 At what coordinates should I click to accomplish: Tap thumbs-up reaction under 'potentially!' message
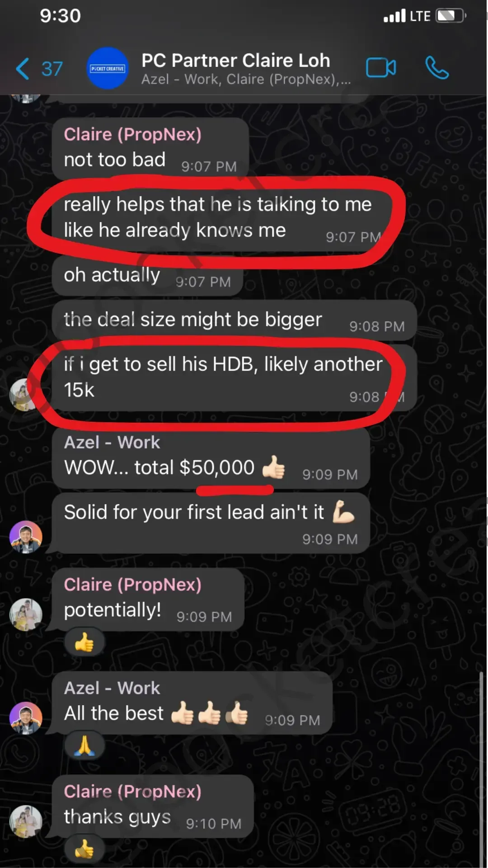point(84,642)
